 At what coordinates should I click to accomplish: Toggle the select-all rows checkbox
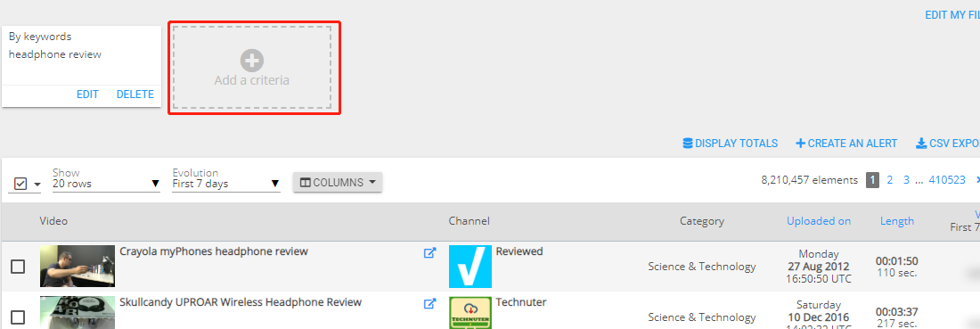pyautogui.click(x=20, y=184)
